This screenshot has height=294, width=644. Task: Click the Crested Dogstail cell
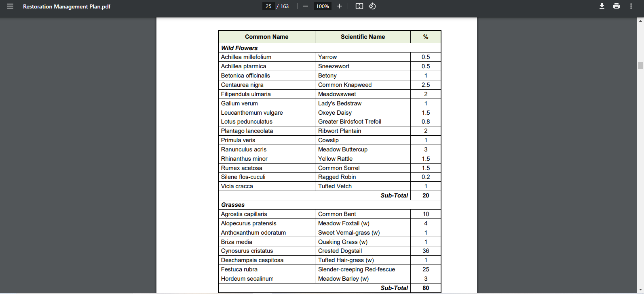pyautogui.click(x=340, y=251)
